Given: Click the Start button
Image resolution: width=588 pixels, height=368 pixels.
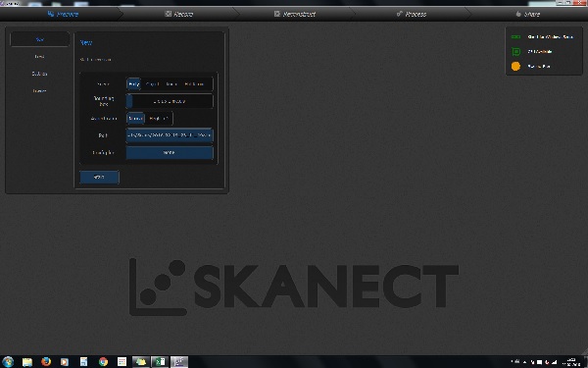Looking at the screenshot, I should (x=99, y=177).
